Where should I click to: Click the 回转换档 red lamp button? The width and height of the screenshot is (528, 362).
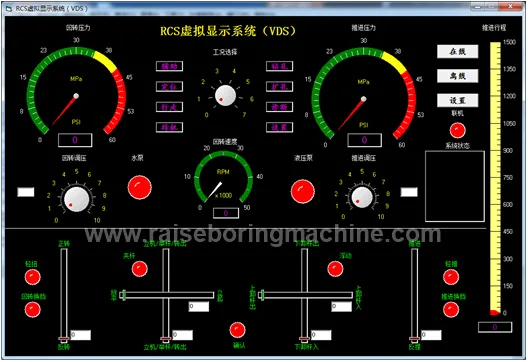point(33,309)
